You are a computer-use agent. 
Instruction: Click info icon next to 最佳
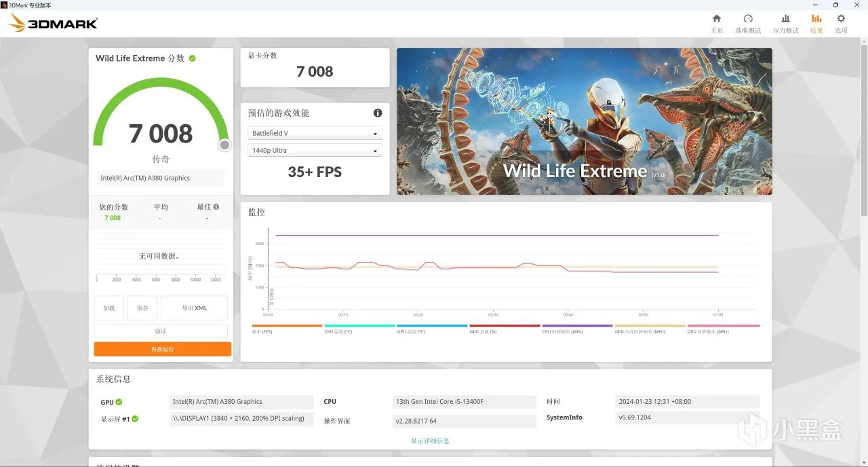[216, 207]
